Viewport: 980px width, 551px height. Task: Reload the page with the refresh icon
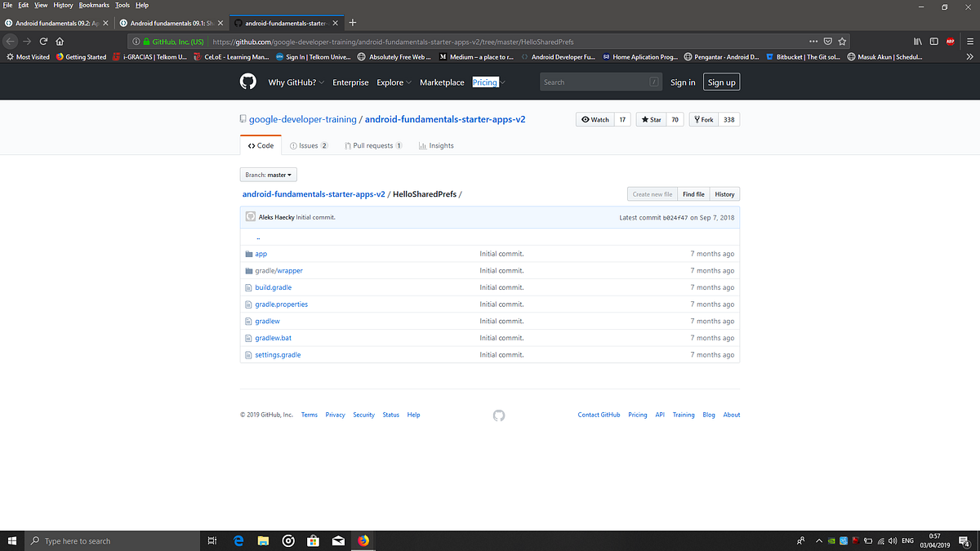click(x=43, y=41)
